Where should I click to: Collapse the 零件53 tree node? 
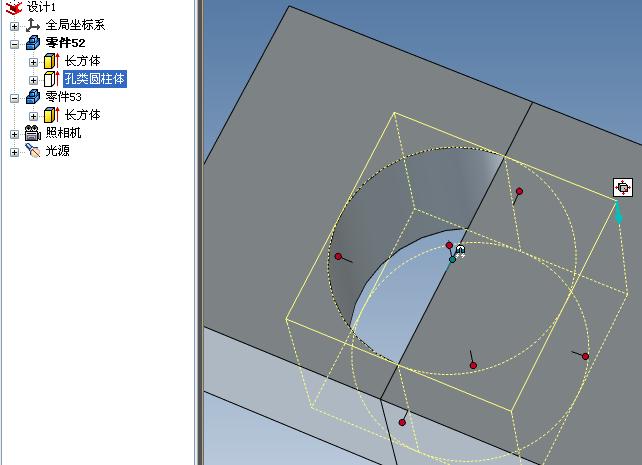14,98
